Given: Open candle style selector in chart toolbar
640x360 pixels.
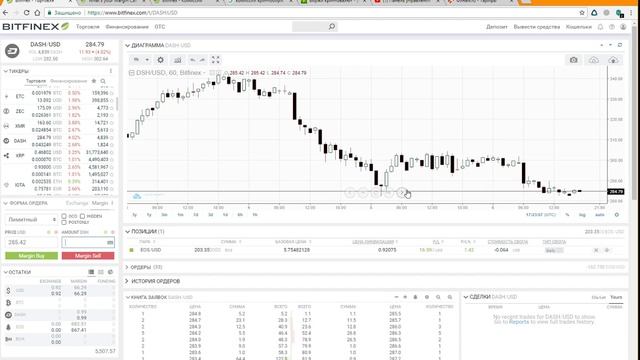Looking at the screenshot, I should [136, 60].
